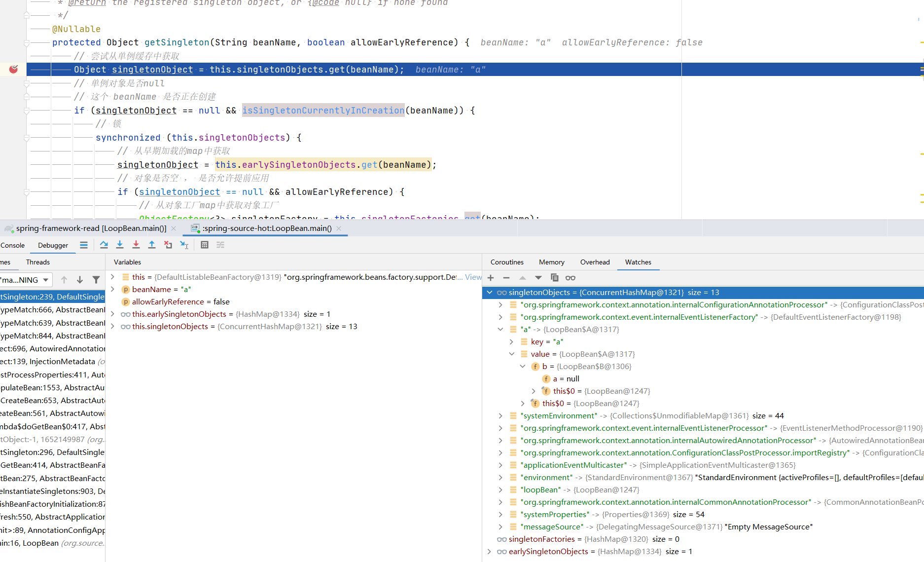Toggle the breakpoint on the singletonObject line
The width and height of the screenshot is (924, 562).
[x=13, y=70]
